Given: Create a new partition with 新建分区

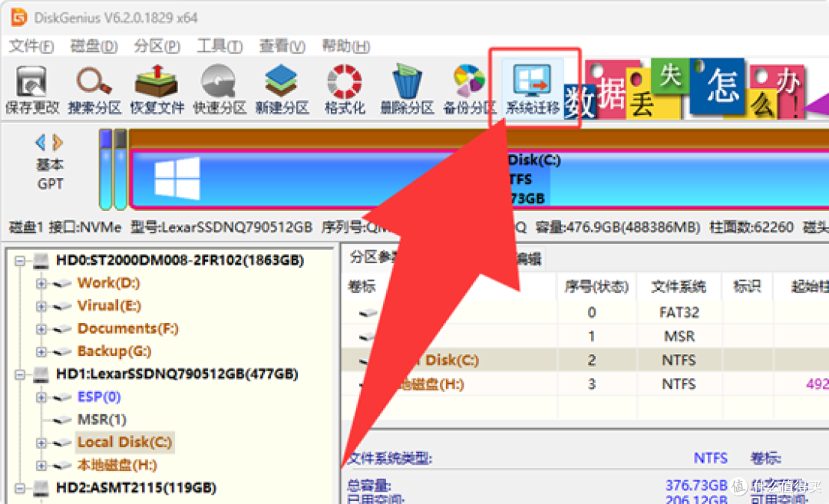Looking at the screenshot, I should coord(281,90).
